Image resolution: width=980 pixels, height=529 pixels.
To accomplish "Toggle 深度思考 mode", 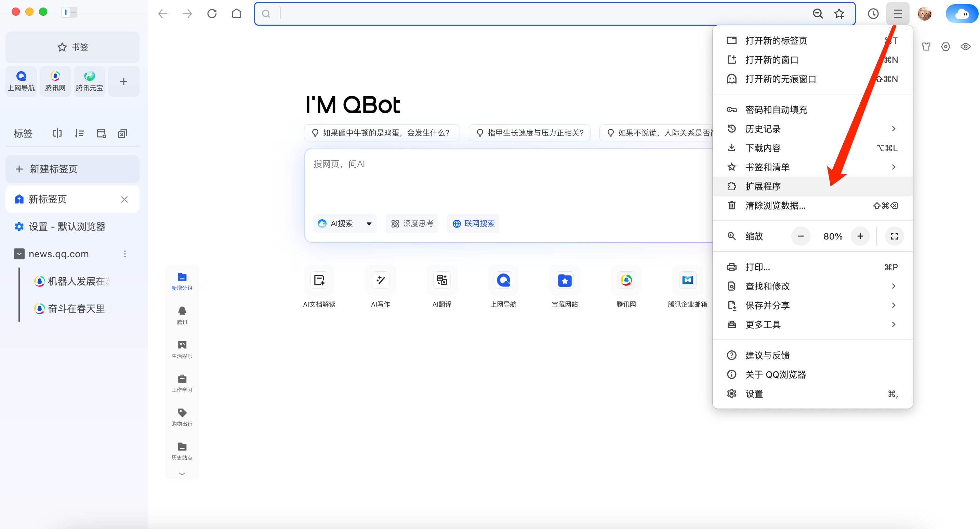I will [412, 224].
